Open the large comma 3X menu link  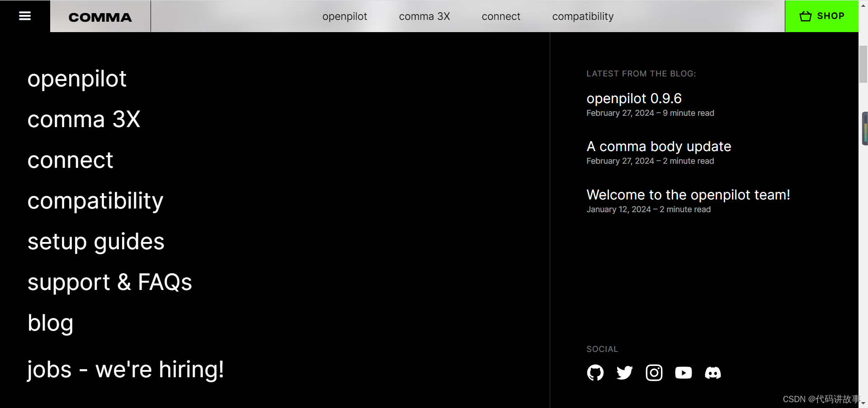pyautogui.click(x=84, y=119)
